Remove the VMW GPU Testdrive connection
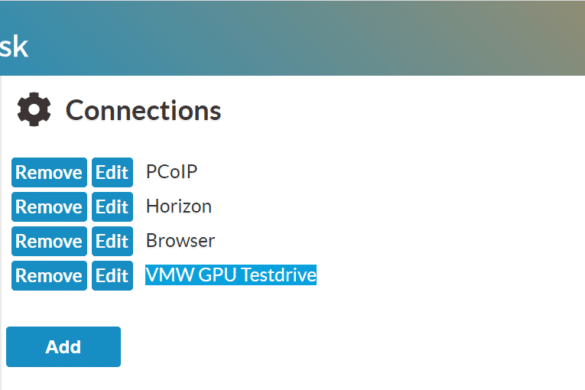This screenshot has height=390, width=585. click(49, 276)
